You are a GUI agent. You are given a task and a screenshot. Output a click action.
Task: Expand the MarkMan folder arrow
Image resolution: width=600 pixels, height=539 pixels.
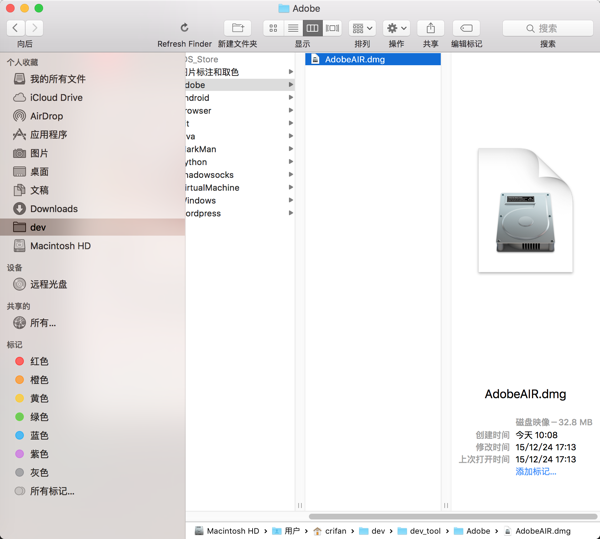[291, 149]
